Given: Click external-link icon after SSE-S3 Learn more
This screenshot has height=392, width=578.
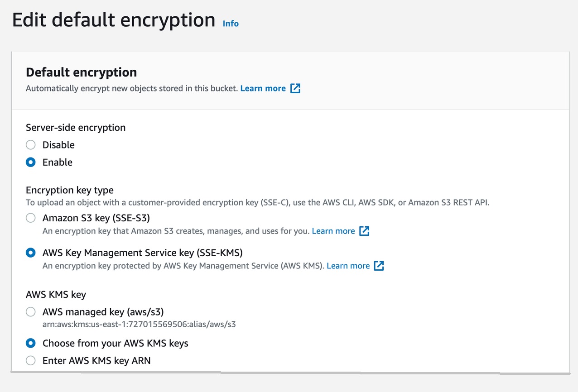Looking at the screenshot, I should point(364,231).
